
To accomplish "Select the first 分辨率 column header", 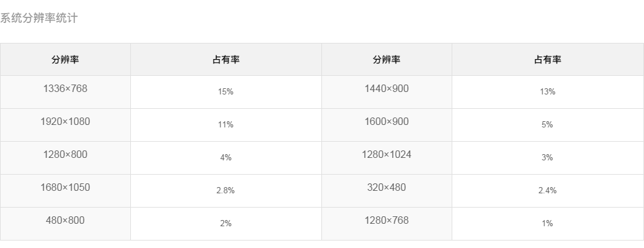I will coord(65,60).
